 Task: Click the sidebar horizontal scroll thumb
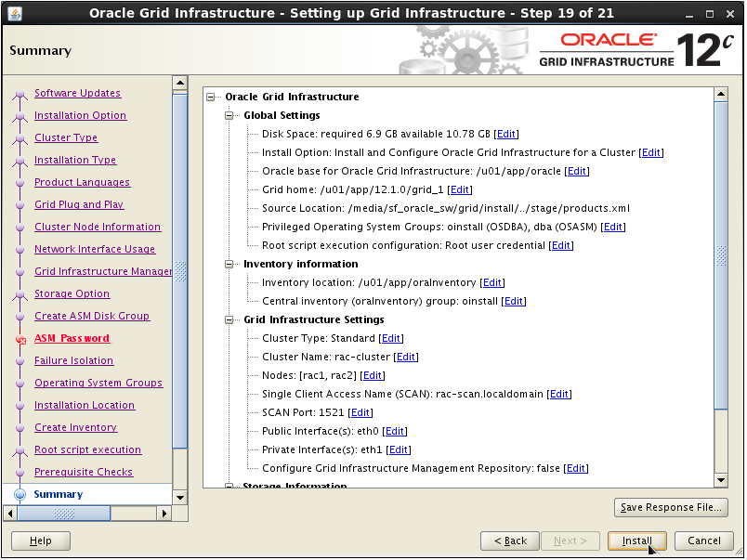click(64, 514)
